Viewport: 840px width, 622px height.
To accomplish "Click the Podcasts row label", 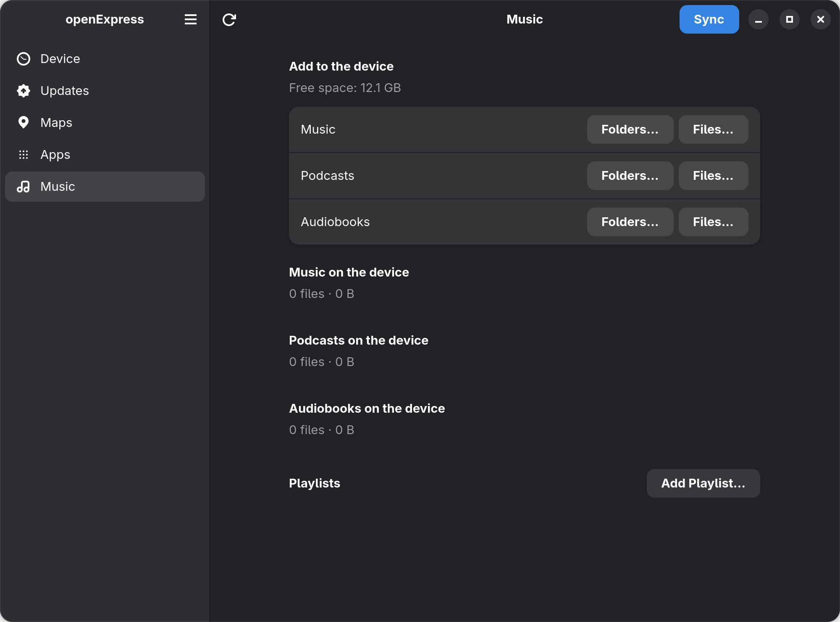I will point(328,176).
